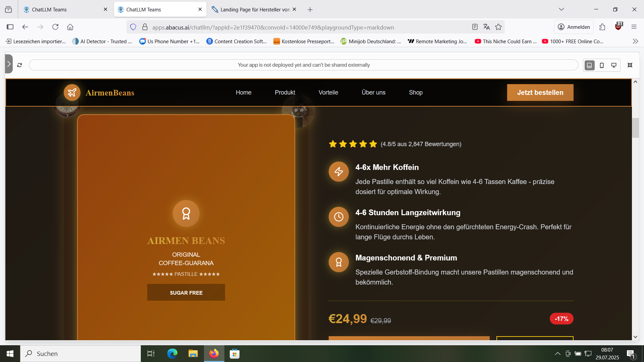Switch preview to desktop monitor view

coord(614,65)
